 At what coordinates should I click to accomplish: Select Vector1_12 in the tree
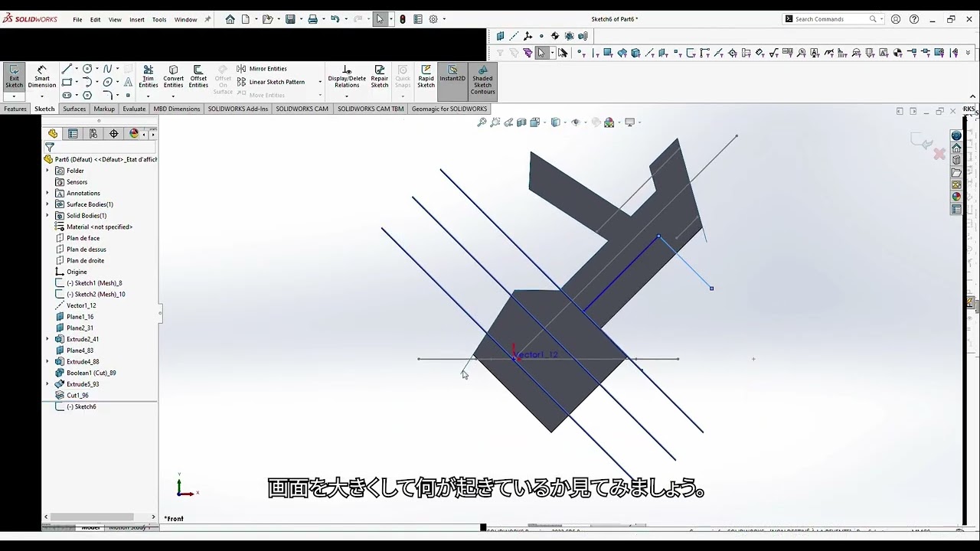(81, 305)
